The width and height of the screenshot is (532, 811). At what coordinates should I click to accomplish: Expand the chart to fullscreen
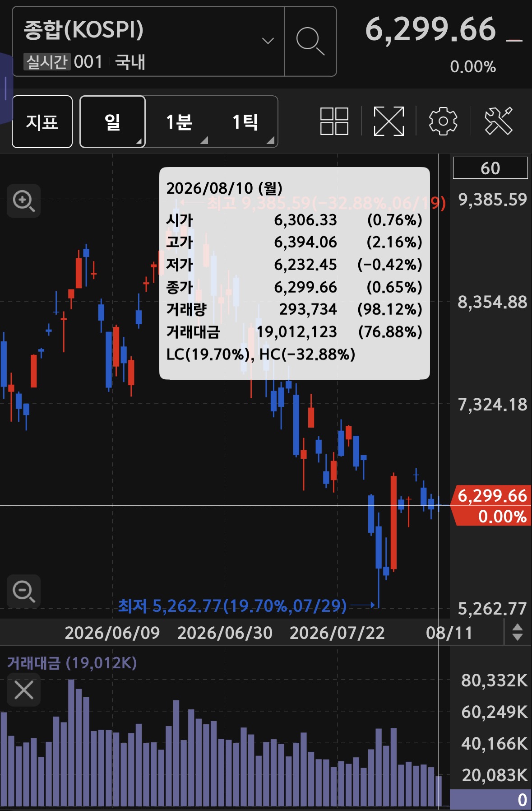click(x=389, y=121)
